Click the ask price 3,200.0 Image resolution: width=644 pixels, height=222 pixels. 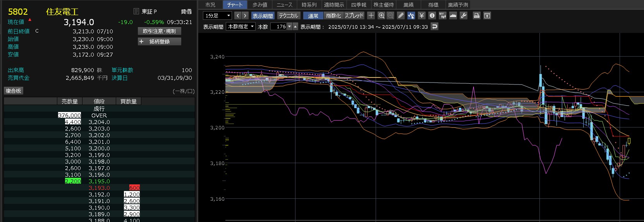[x=99, y=148]
